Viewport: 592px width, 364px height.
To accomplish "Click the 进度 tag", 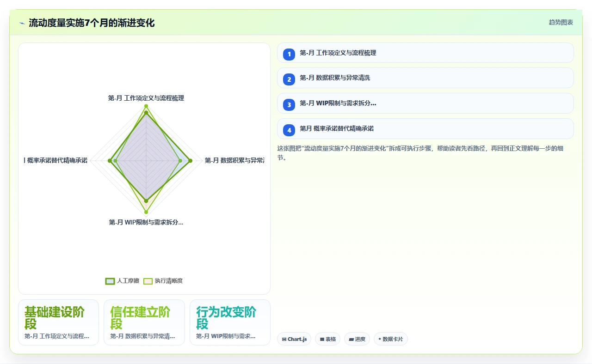I will click(x=357, y=339).
